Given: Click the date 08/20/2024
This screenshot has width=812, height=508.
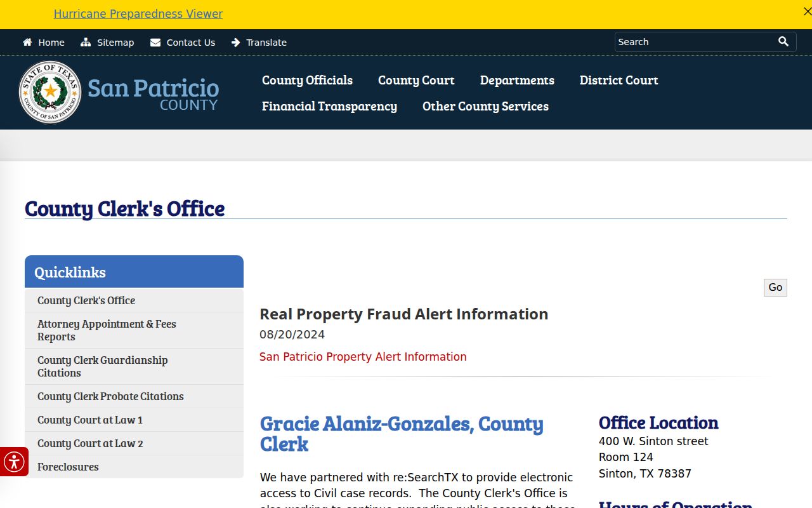Looking at the screenshot, I should 292,335.
